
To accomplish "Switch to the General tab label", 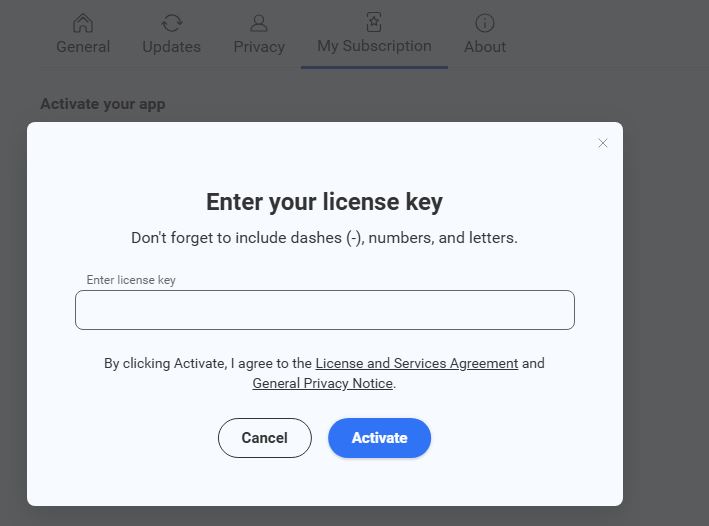I will pos(83,47).
